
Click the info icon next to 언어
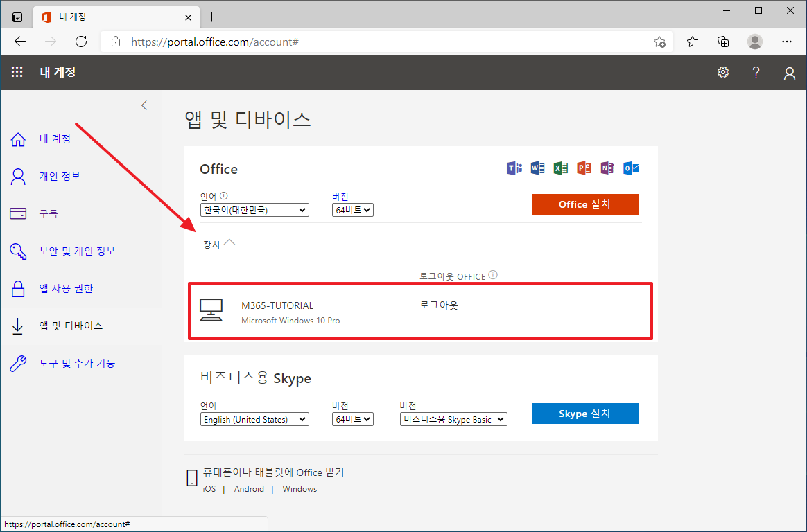(x=224, y=196)
